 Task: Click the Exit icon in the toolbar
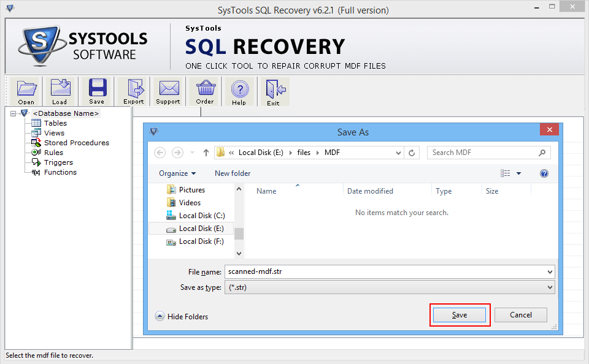[274, 91]
